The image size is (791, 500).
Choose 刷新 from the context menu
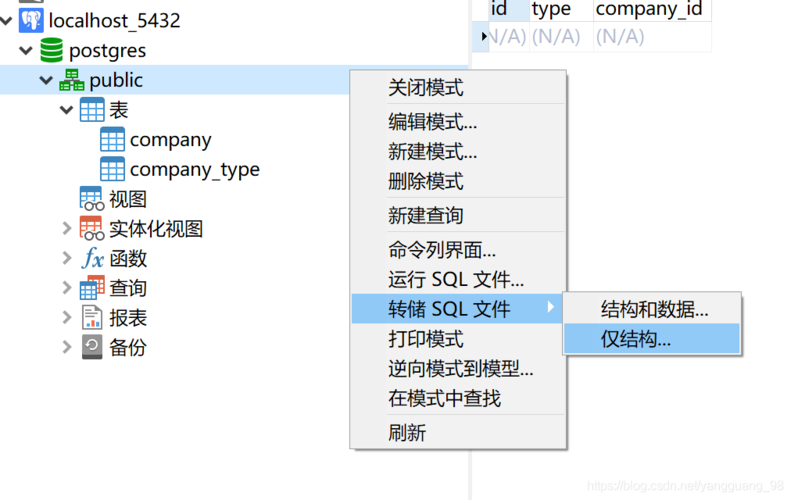(x=458, y=432)
